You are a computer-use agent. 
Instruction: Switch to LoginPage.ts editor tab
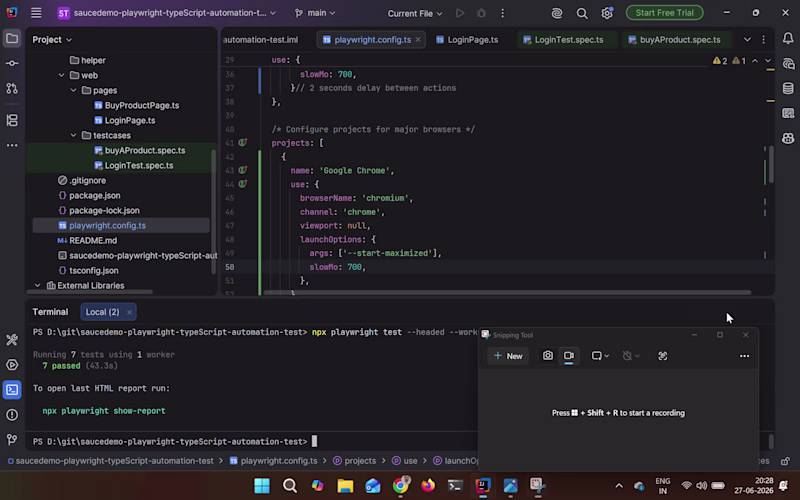pos(467,40)
